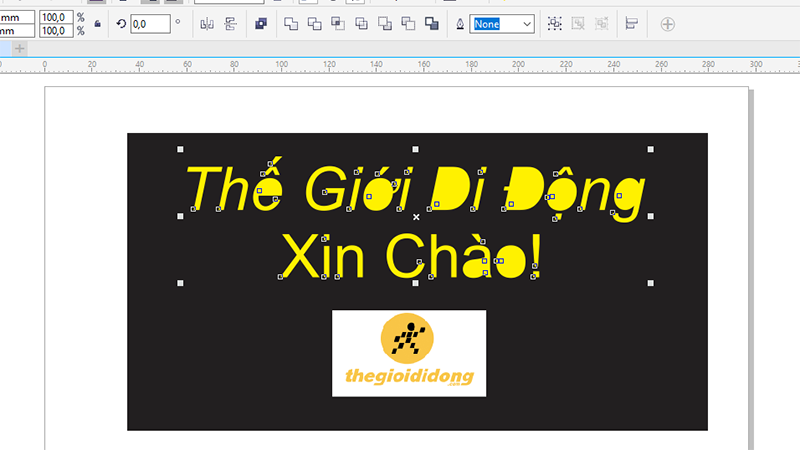Click the 100 mark on horizontal ruler
Image resolution: width=800 pixels, height=450 pixels.
click(x=282, y=64)
